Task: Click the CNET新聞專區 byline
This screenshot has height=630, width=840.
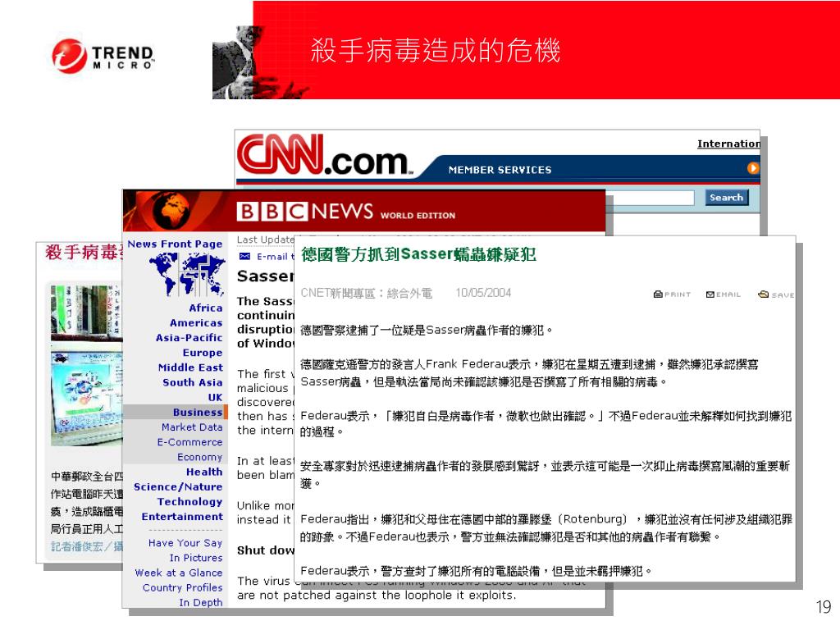Action: [x=367, y=293]
